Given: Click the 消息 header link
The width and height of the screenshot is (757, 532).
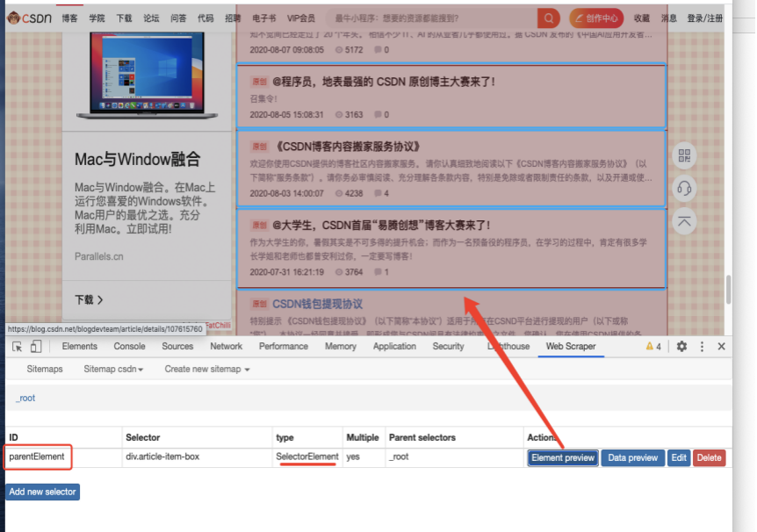Looking at the screenshot, I should 668,18.
